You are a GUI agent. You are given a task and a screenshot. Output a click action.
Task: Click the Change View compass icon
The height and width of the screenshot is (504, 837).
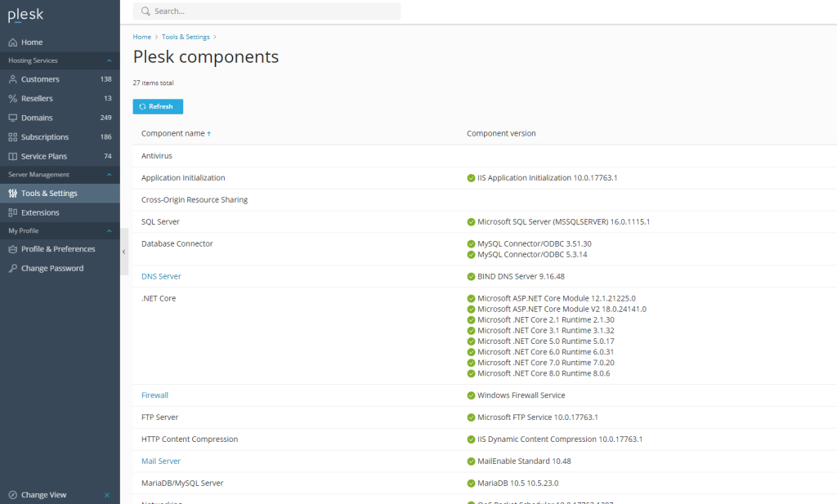point(13,495)
